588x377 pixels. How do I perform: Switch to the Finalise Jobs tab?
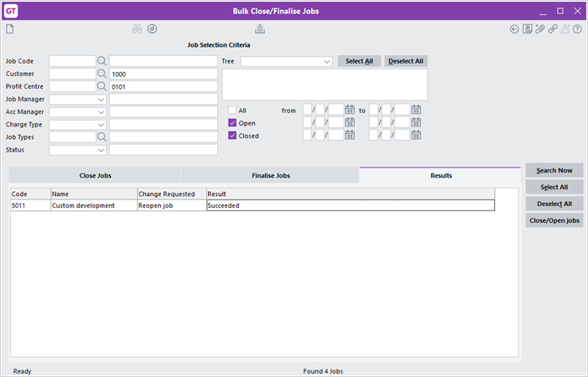pyautogui.click(x=269, y=175)
